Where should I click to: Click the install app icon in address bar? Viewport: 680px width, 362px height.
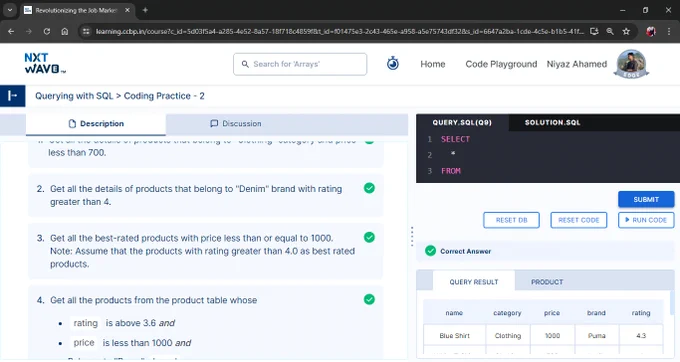[594, 31]
